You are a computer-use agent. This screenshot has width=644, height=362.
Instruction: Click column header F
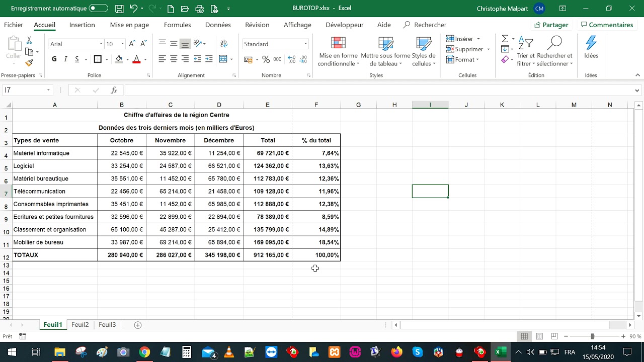(316, 105)
